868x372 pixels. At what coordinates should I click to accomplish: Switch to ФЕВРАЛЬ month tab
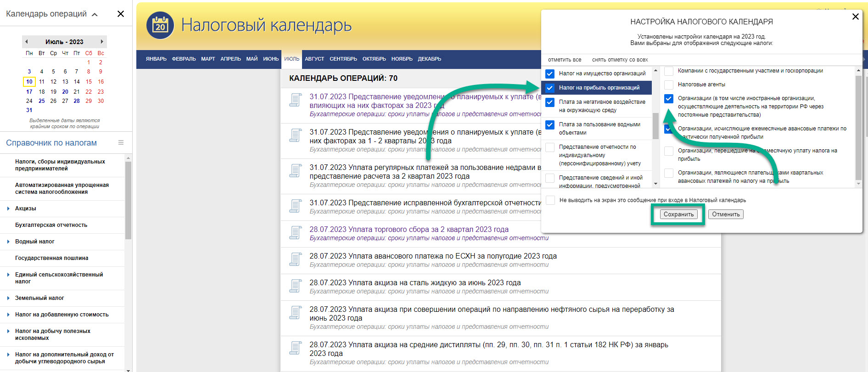(x=184, y=59)
